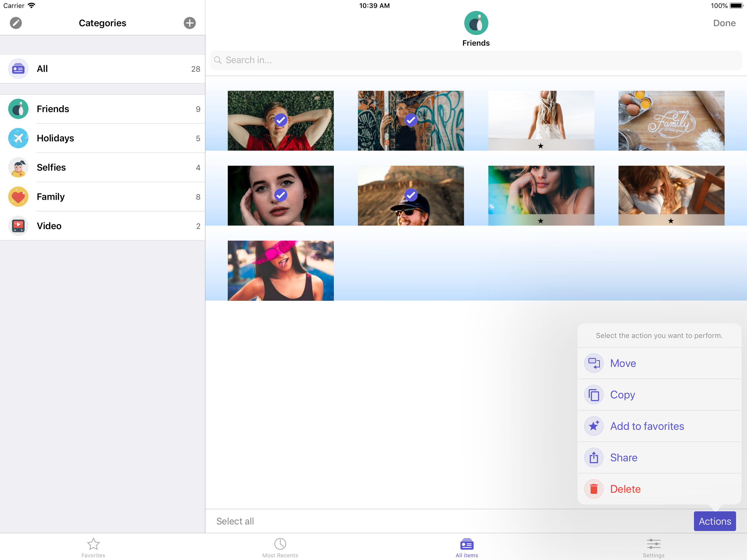The image size is (747, 560).
Task: Tap the pencil edit categories icon
Action: pyautogui.click(x=16, y=23)
